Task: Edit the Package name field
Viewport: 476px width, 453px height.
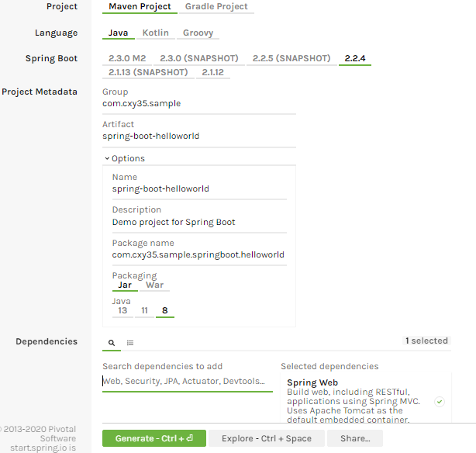Action: pyautogui.click(x=198, y=255)
